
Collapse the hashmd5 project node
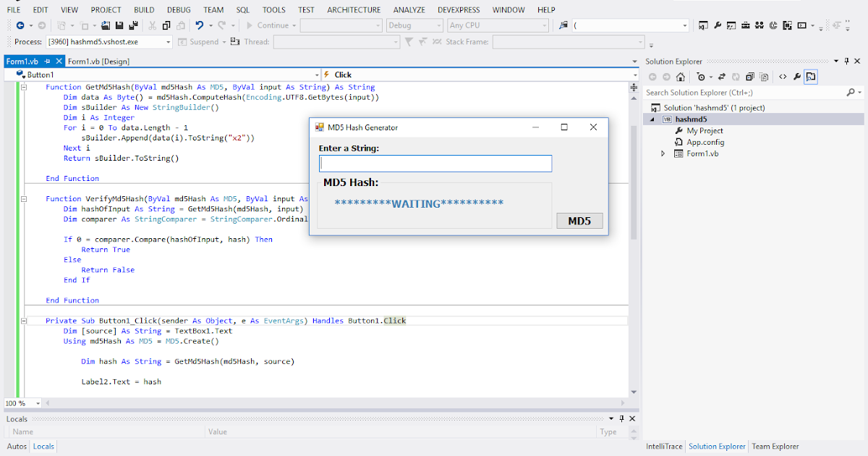tap(652, 119)
